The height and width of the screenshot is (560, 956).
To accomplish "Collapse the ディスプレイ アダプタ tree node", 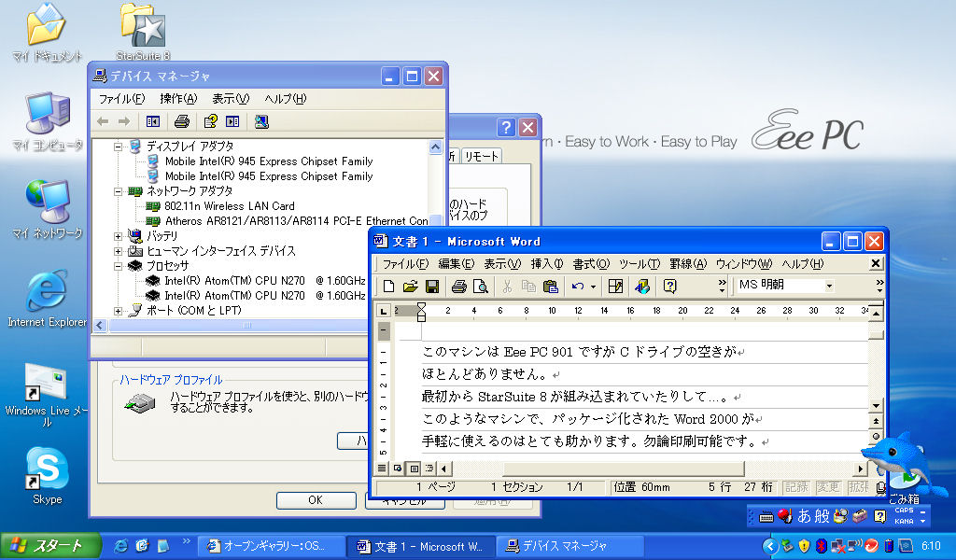I will click(119, 147).
